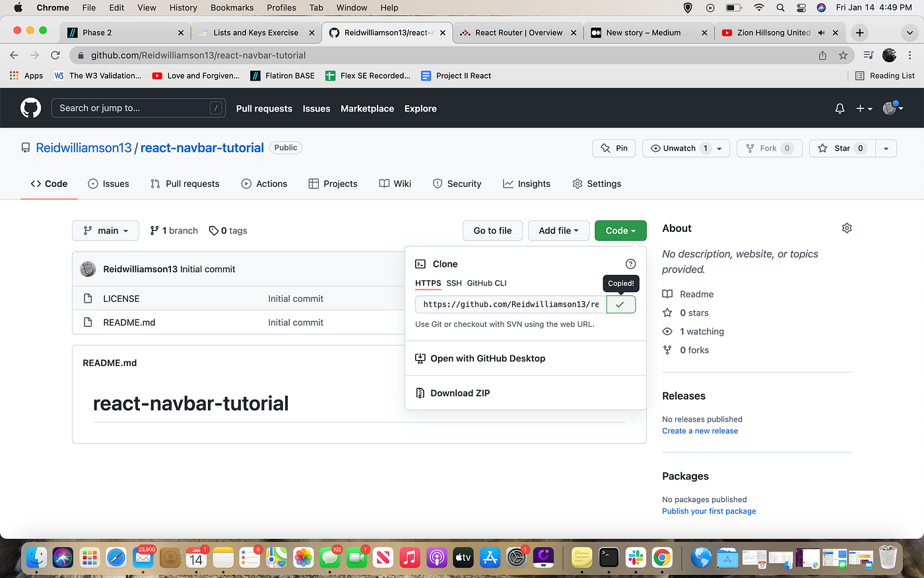This screenshot has width=924, height=578.
Task: Reload the page
Action: click(x=55, y=55)
